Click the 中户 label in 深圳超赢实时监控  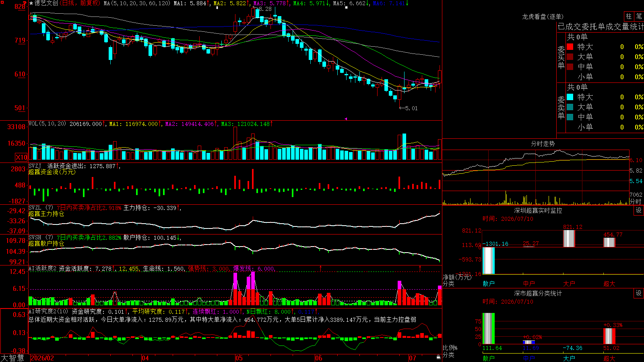click(529, 284)
